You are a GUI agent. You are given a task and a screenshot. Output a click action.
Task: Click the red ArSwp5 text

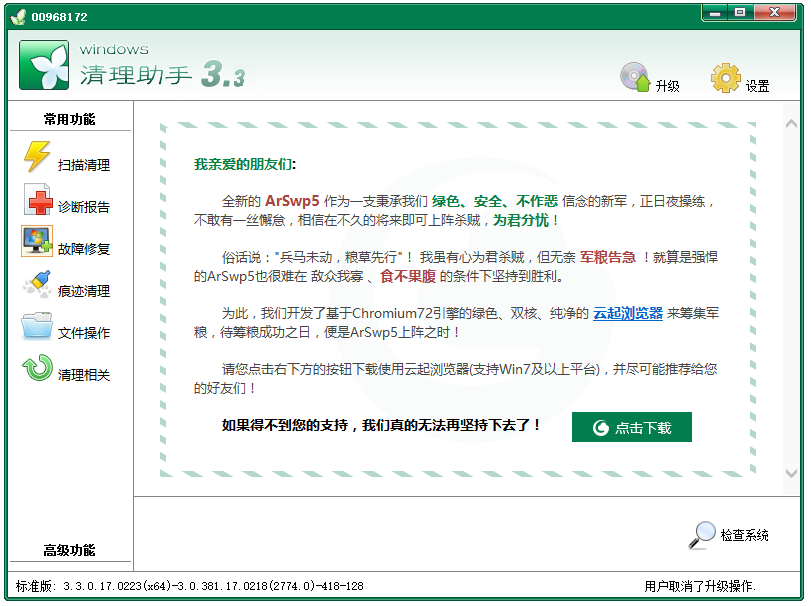click(x=292, y=201)
